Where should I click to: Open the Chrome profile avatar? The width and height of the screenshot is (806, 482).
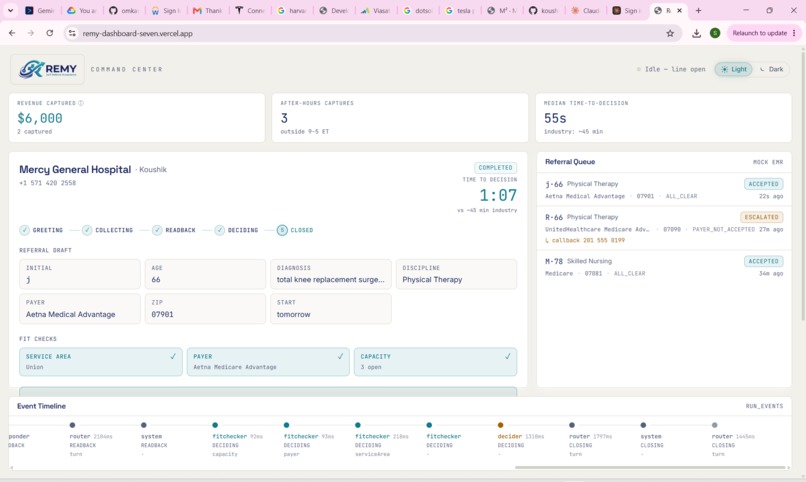click(715, 33)
